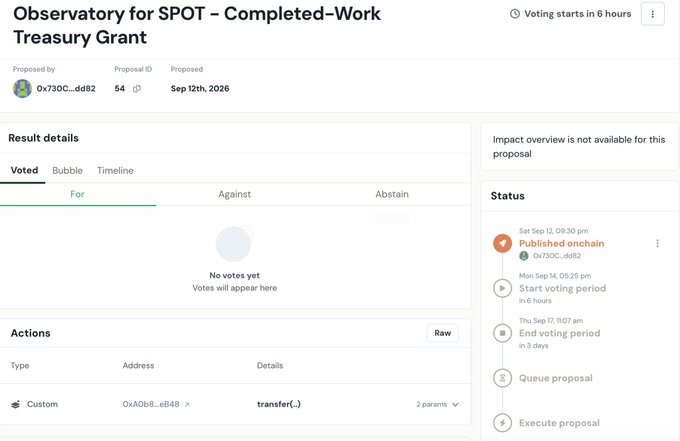Click the Sep 12th, 2026 proposed date
This screenshot has width=680, height=441.
point(200,88)
